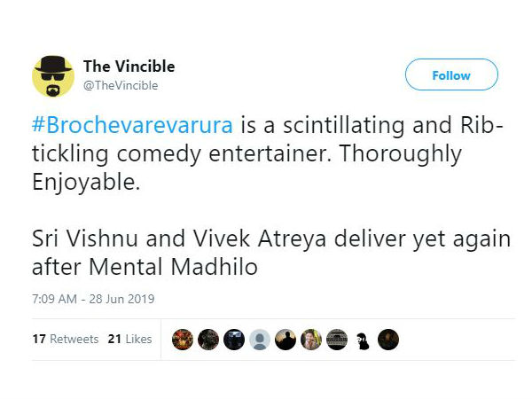This screenshot has width=532, height=399.
Task: Click the first liker avatar in the row
Action: coord(182,340)
